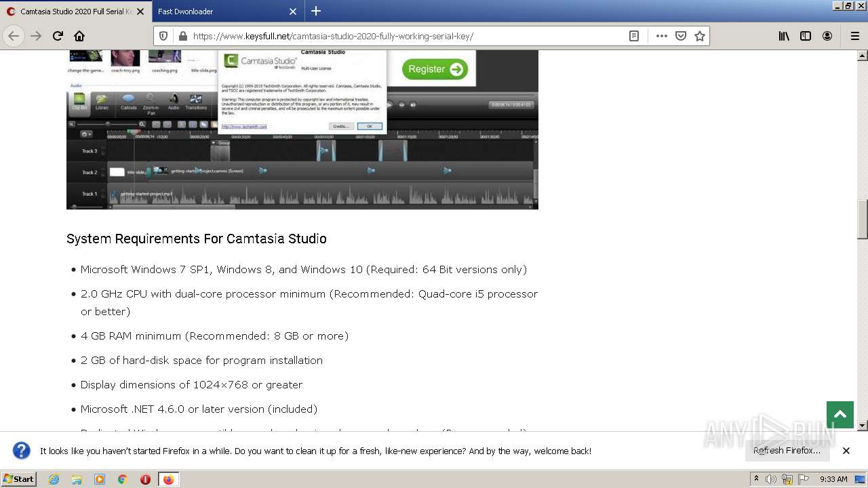Click text Display dimensions of 1024×768
The image size is (868, 488).
165,385
